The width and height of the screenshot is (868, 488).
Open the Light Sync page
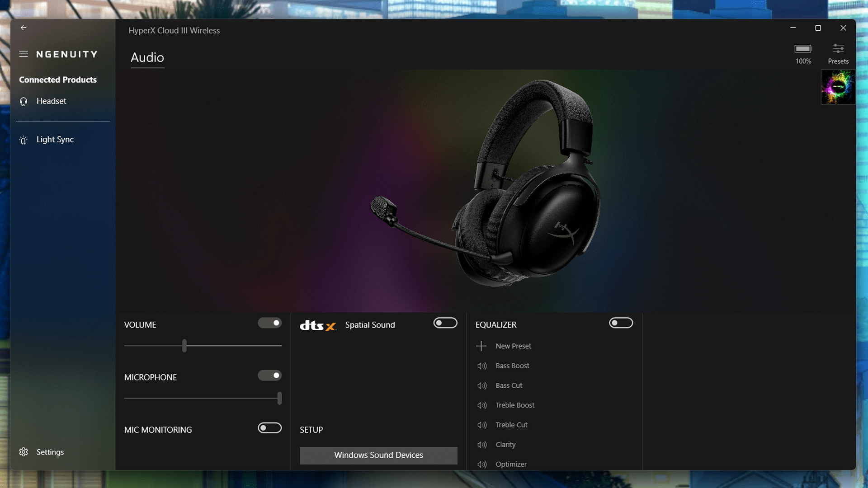click(55, 140)
